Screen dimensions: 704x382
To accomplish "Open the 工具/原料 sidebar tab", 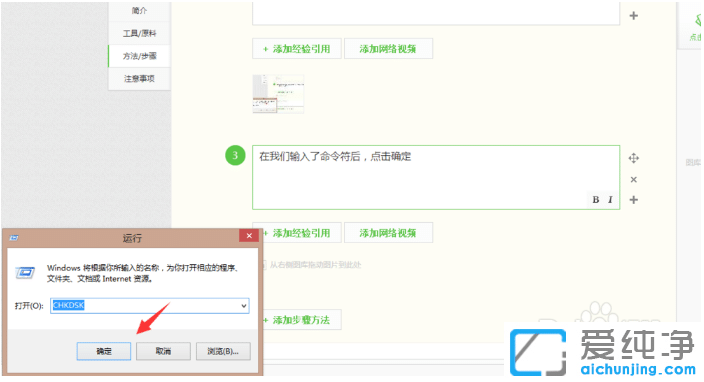I will point(139,33).
